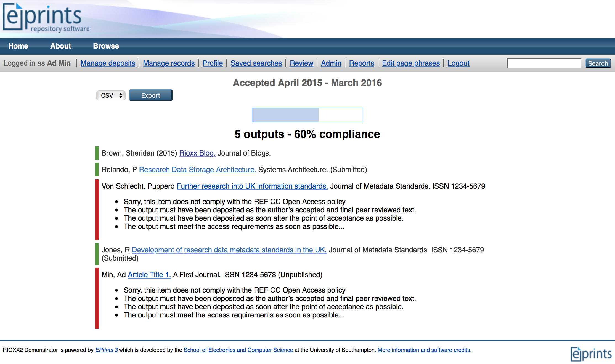Image resolution: width=615 pixels, height=364 pixels.
Task: Go to the About menu item
Action: coord(60,46)
